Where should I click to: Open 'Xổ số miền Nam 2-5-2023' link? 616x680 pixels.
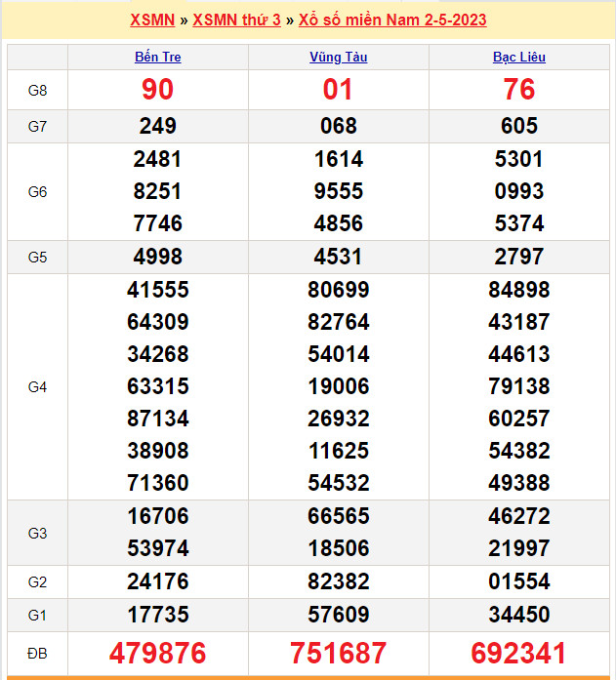[x=392, y=20]
